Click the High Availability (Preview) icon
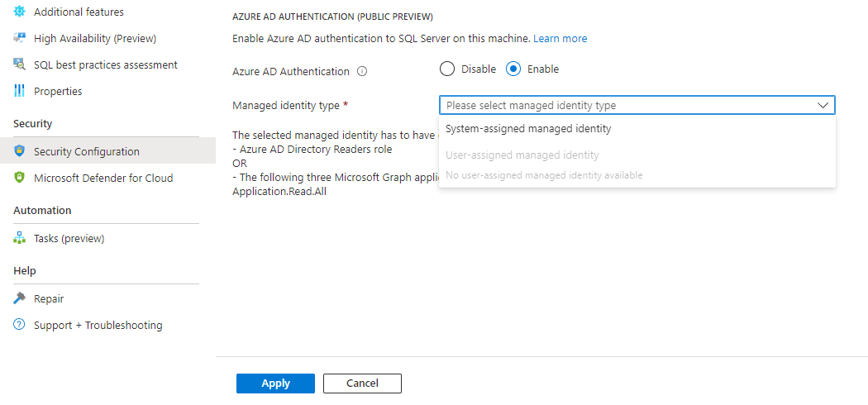 click(x=19, y=38)
